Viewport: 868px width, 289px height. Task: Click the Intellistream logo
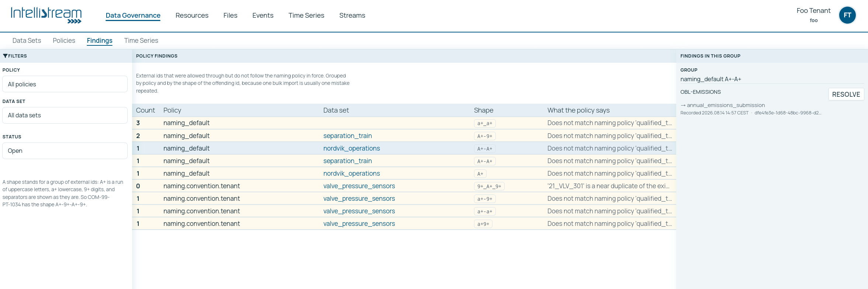46,15
